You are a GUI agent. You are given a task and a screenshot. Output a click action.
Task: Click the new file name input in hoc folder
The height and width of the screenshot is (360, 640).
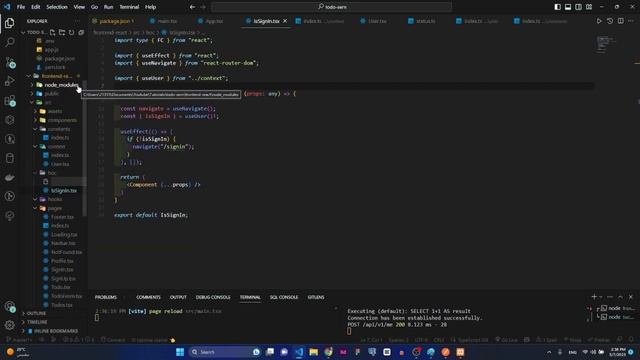[x=67, y=182]
